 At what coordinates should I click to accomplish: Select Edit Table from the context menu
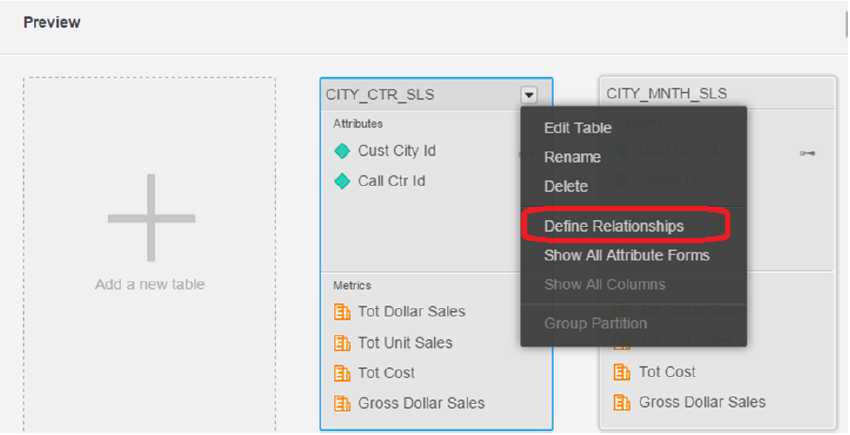(578, 128)
